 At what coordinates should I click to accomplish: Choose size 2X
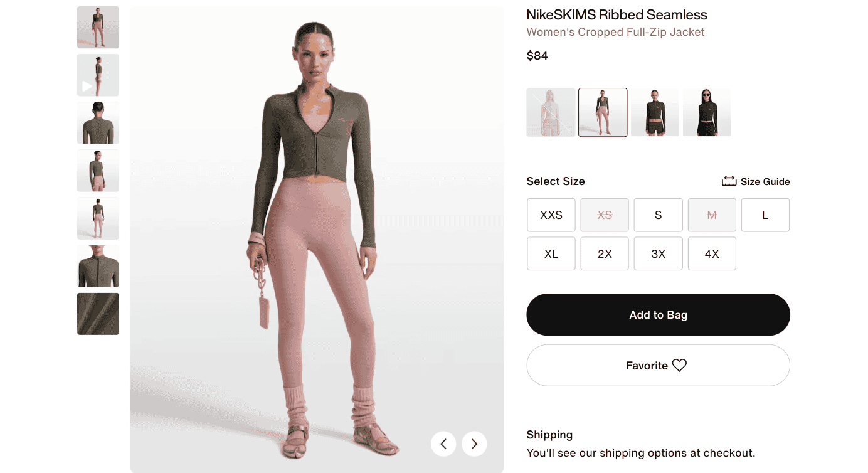(x=604, y=253)
